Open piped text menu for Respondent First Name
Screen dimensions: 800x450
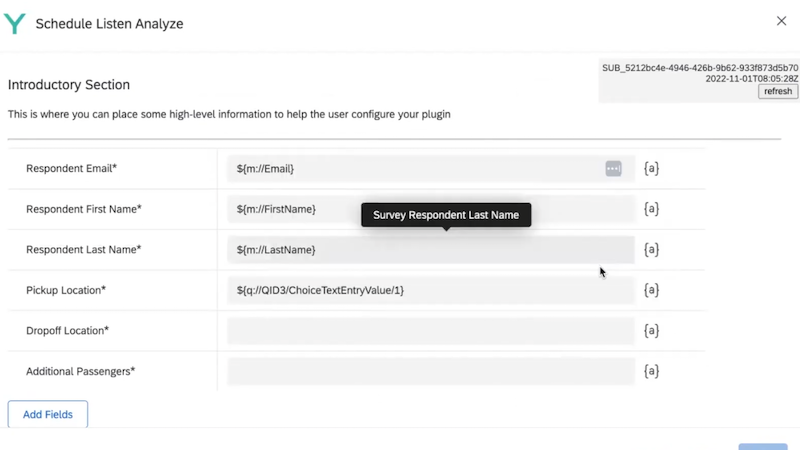coord(652,209)
